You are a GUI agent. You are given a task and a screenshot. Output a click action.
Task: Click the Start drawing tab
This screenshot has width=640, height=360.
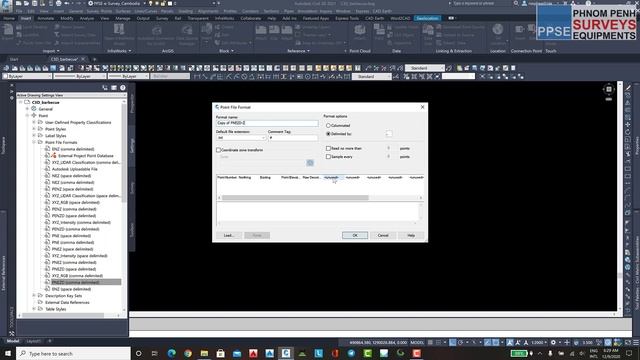(x=14, y=59)
